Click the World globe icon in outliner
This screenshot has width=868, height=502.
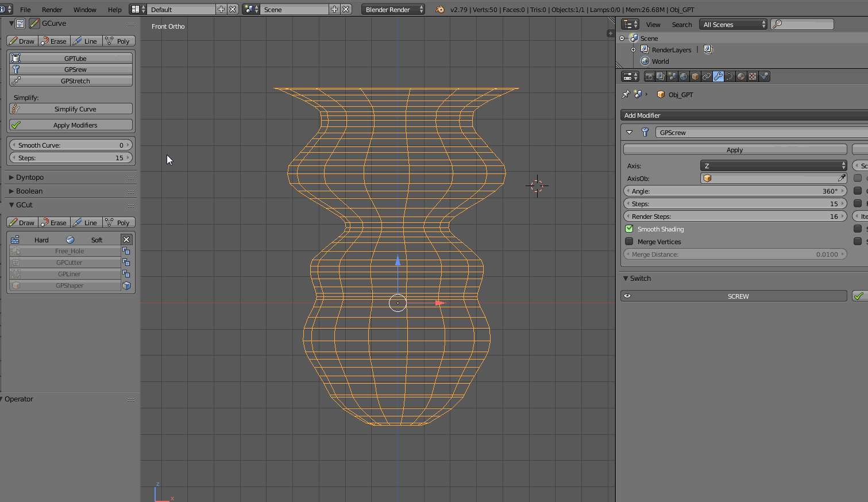point(645,61)
